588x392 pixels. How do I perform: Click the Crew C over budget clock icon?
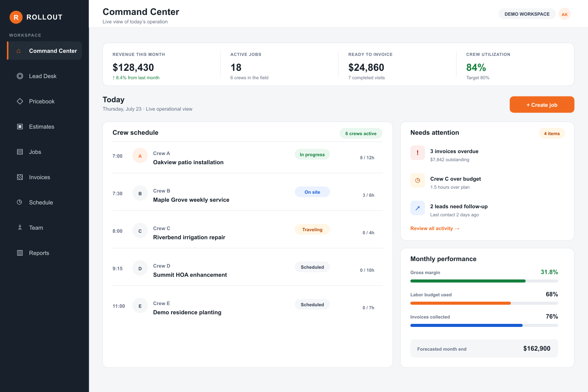(418, 180)
